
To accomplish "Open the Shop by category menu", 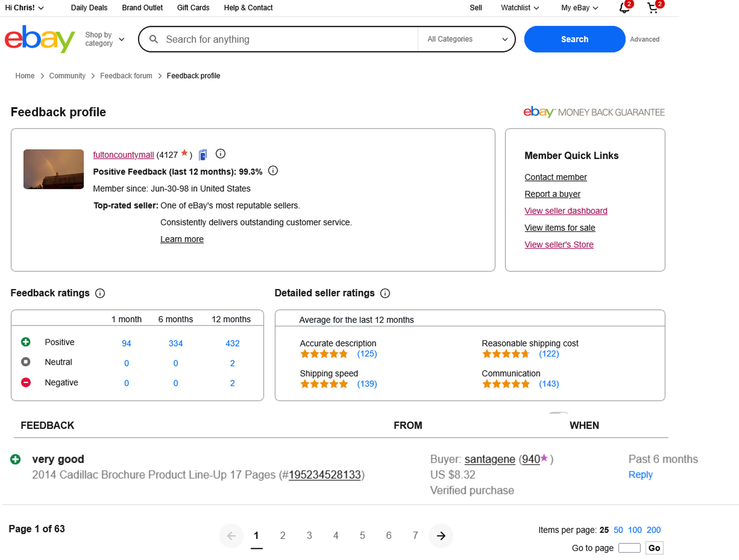I will (x=104, y=39).
